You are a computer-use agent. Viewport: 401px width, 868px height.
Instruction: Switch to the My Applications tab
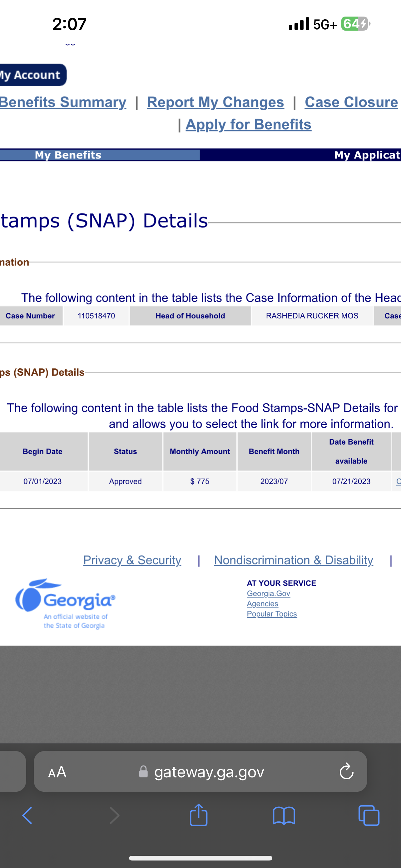tap(367, 155)
